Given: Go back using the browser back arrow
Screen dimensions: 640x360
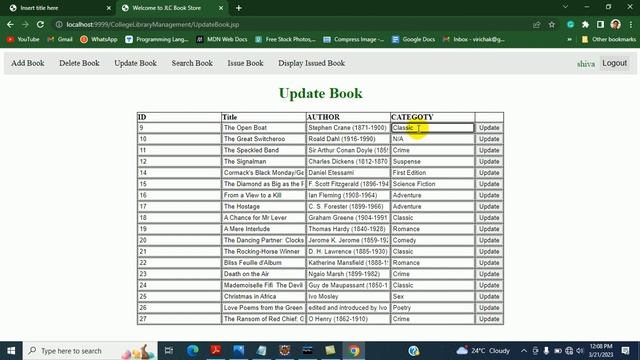Looking at the screenshot, I should click(10, 24).
